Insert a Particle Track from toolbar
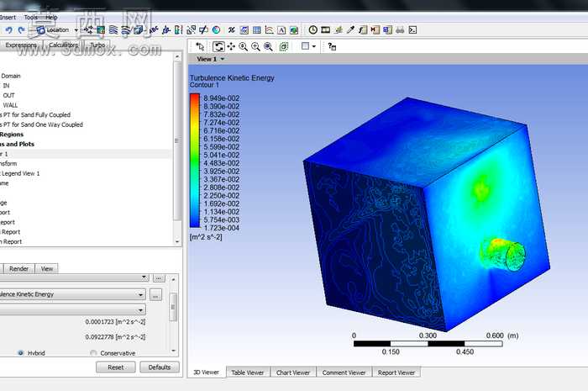588x391 pixels. click(x=126, y=30)
